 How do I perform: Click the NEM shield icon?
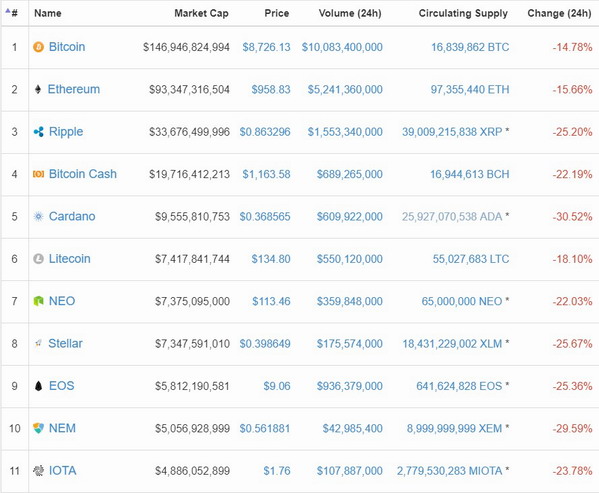pos(38,428)
